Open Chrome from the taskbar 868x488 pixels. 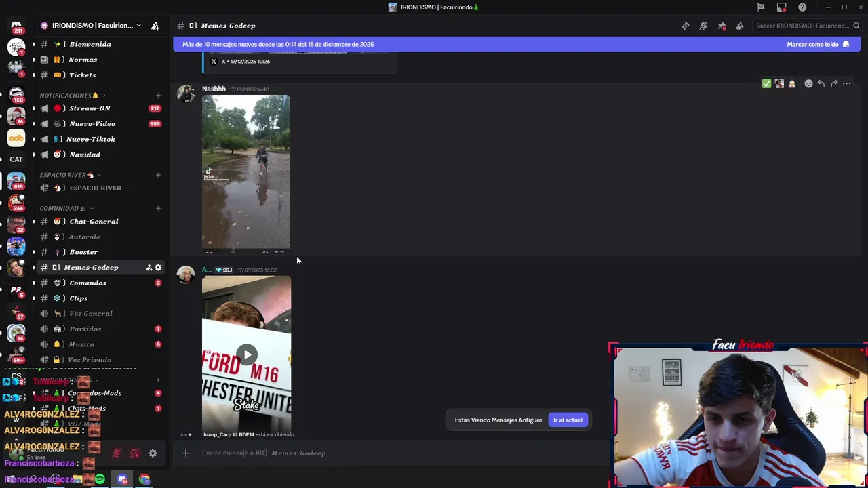pos(144,479)
